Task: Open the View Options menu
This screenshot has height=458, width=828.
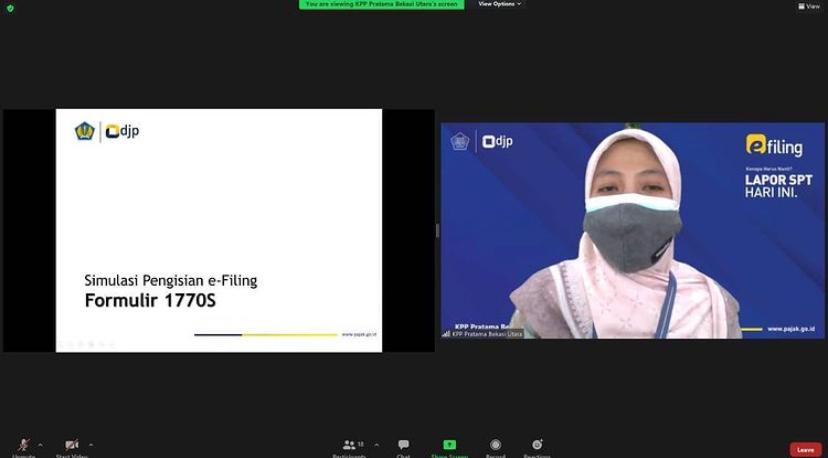Action: [499, 4]
